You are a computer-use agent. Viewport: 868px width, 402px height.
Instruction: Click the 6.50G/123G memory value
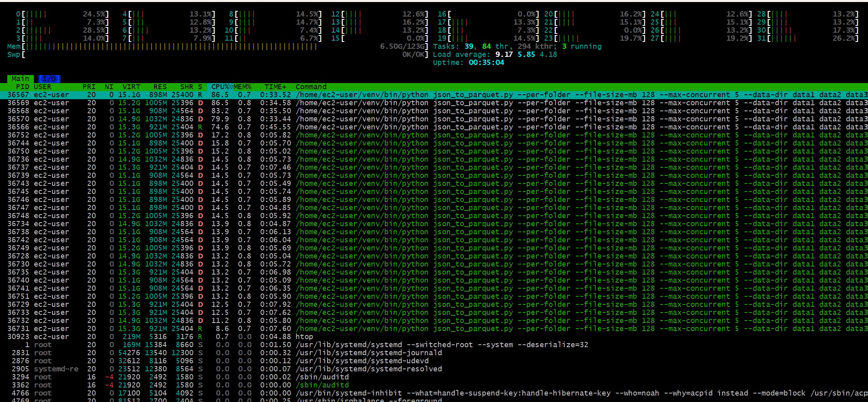[402, 46]
